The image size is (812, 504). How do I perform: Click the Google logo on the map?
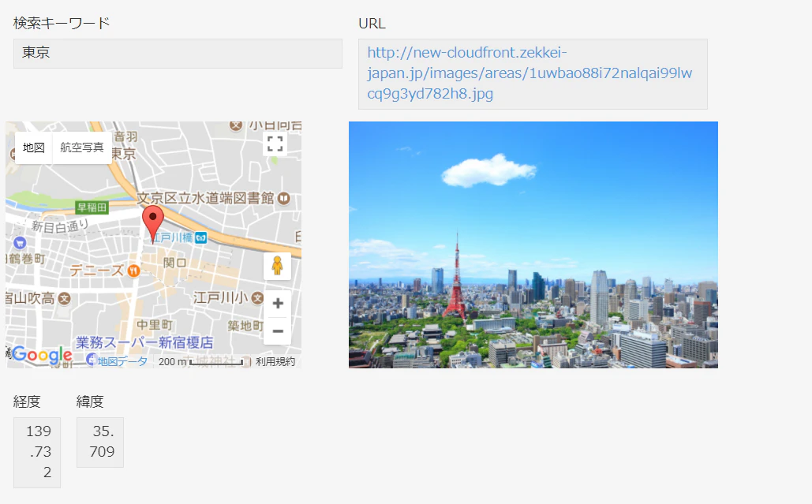pos(43,355)
